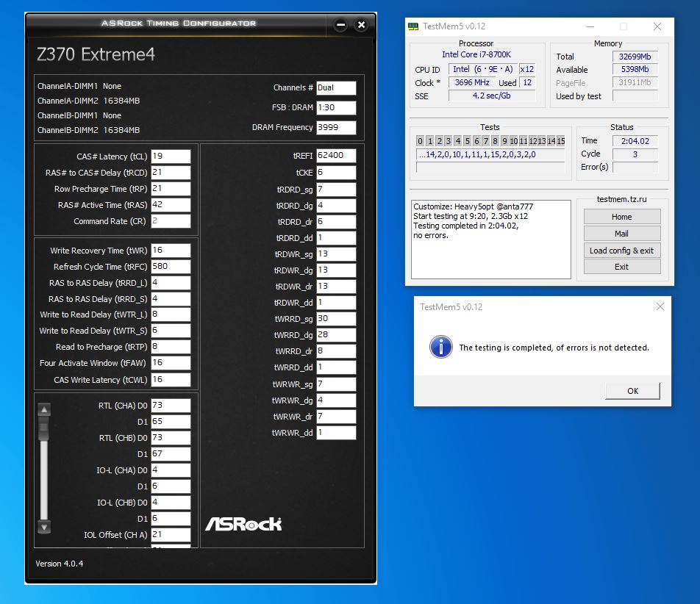Click the ChannelB-DIMM2 16384MB entry
This screenshot has width=700, height=604.
[88, 130]
